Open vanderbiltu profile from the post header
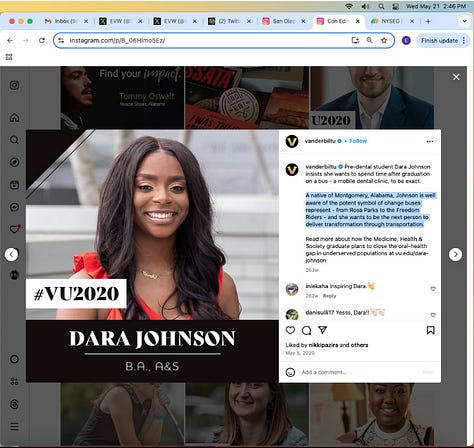474x448 pixels. [x=320, y=141]
